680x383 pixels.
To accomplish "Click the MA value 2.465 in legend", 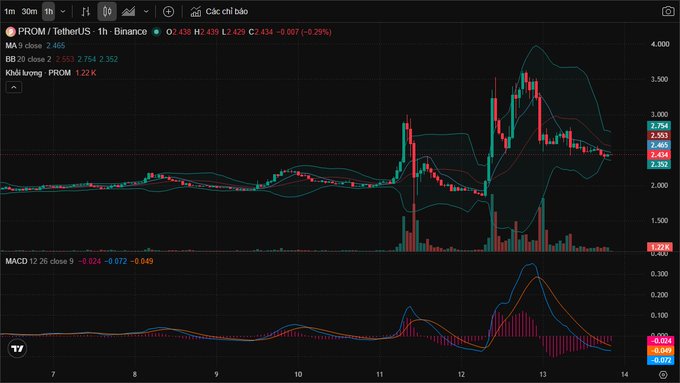I will [56, 46].
